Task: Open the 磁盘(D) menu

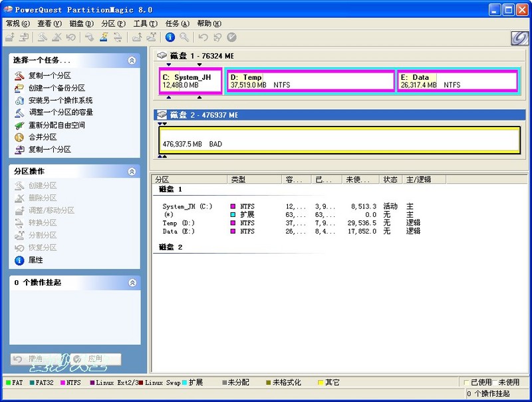Action: point(81,23)
